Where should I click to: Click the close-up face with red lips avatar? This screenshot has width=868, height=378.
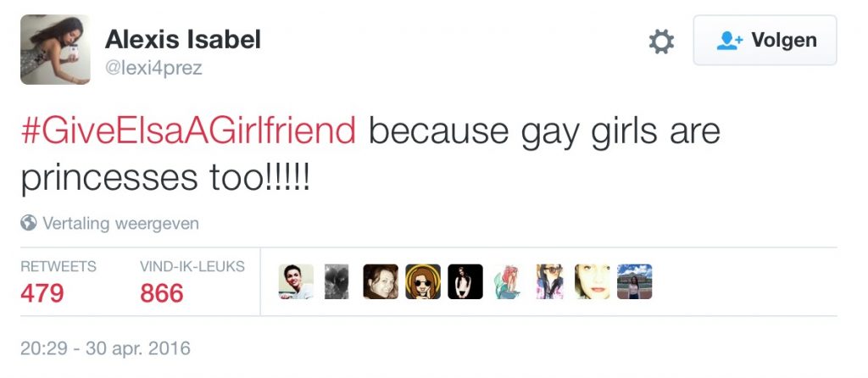point(592,282)
